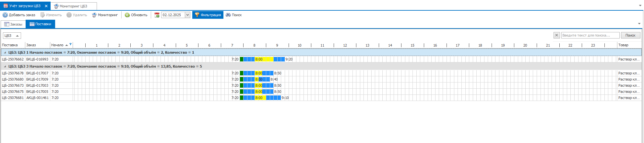Click the Добавить заказ plus icon
The height and width of the screenshot is (143, 644).
click(x=5, y=15)
